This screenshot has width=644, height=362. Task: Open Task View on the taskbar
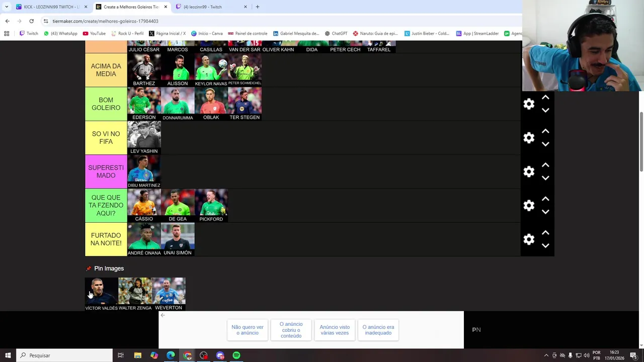pyautogui.click(x=121, y=355)
